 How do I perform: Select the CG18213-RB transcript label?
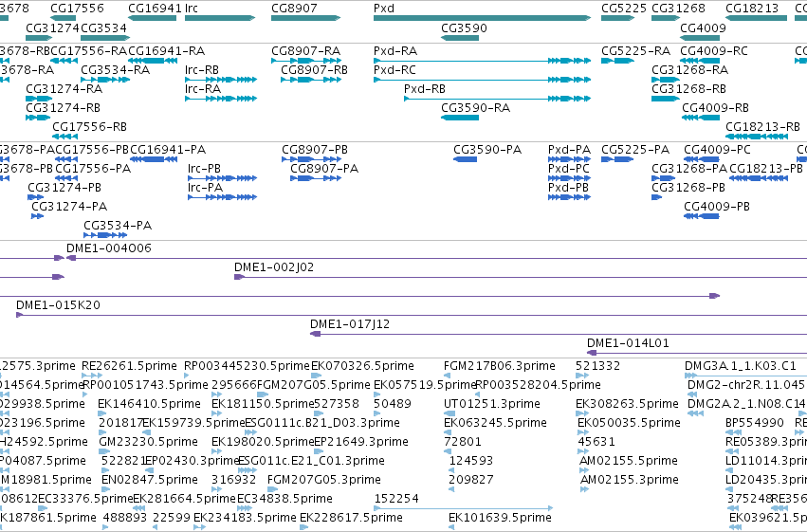pyautogui.click(x=762, y=127)
